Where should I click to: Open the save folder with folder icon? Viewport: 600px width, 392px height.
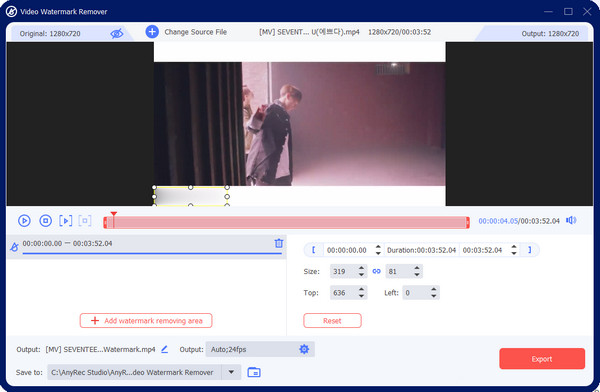(254, 372)
